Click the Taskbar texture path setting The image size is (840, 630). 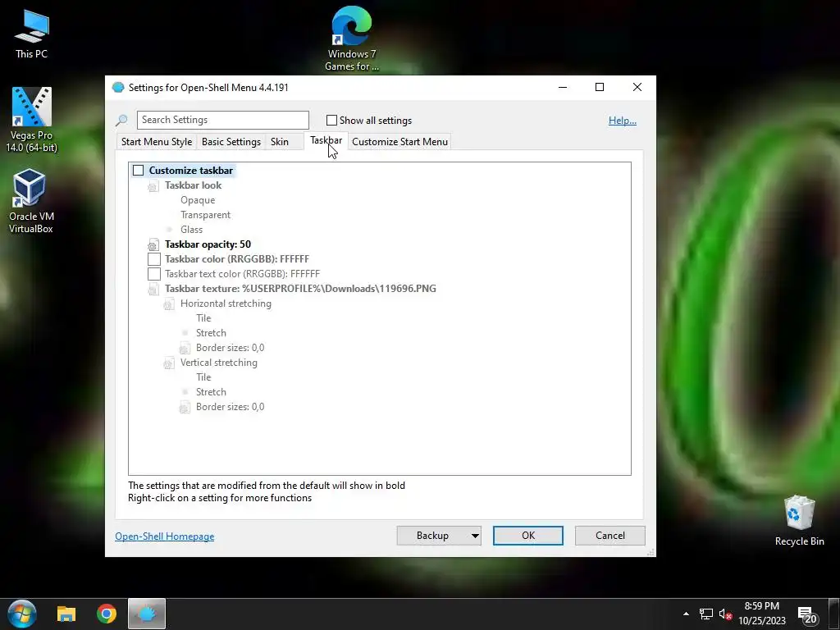click(x=300, y=289)
